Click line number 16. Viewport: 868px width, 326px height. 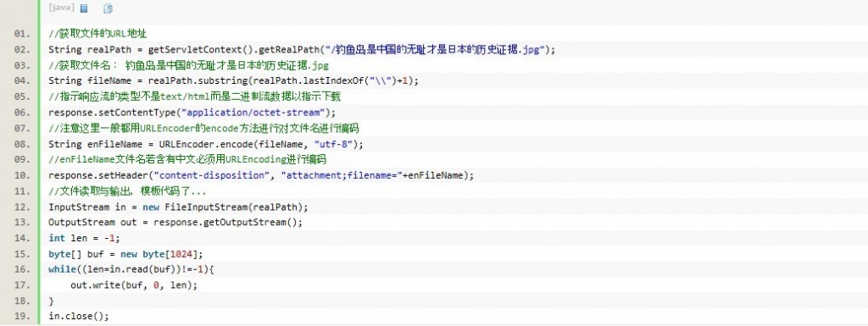pos(23,270)
